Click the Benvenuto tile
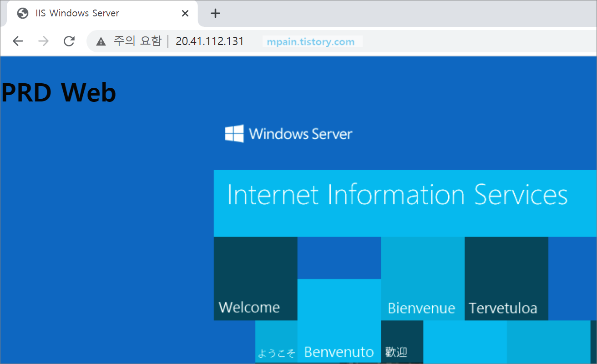This screenshot has height=364, width=597. (x=339, y=321)
